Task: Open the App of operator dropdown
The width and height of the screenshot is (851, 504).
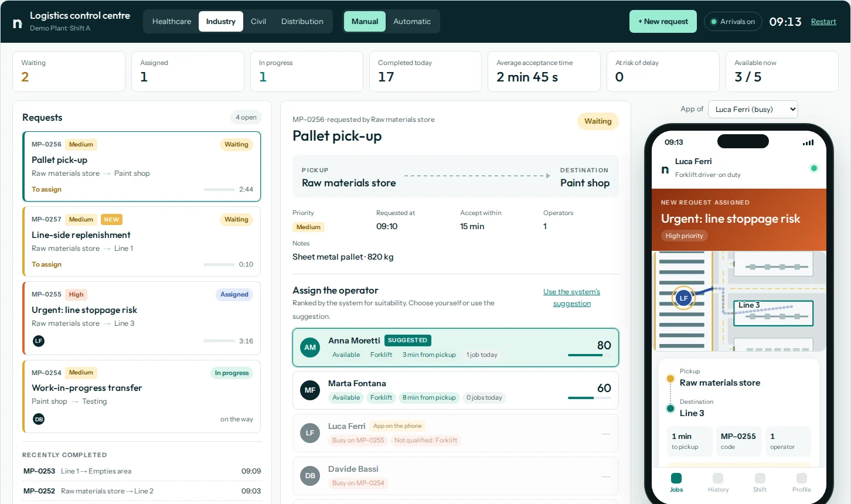Action: pos(753,109)
